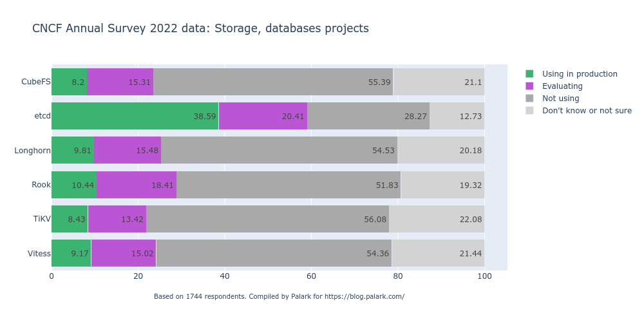Click the 'etcd' y-axis label

[x=43, y=117]
